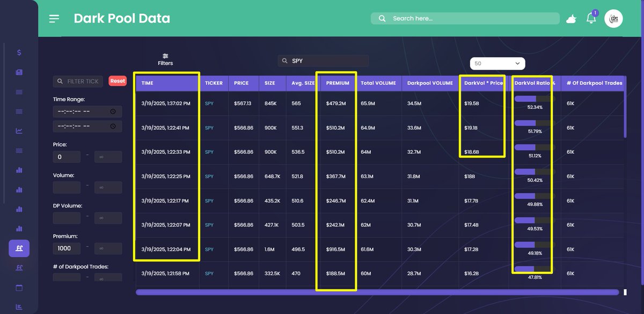Click the 50.42% DarkVol ratio bar
The height and width of the screenshot is (314, 644).
pos(534,172)
